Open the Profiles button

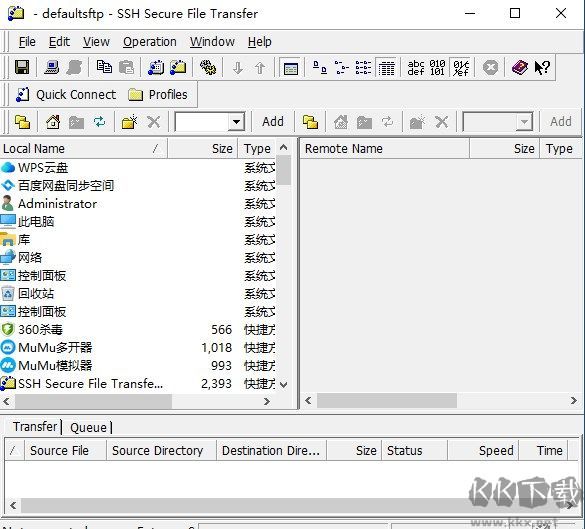tap(157, 95)
